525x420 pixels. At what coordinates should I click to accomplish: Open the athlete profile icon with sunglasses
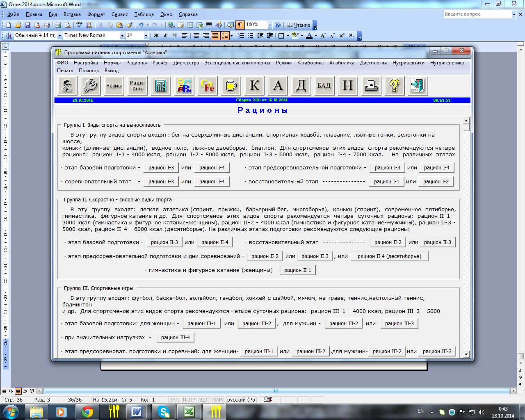click(67, 86)
